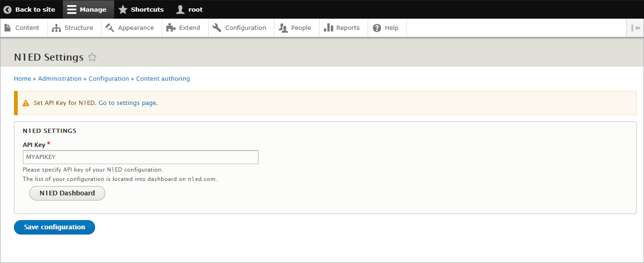Click the API Key field label
The height and width of the screenshot is (263, 644).
click(34, 145)
